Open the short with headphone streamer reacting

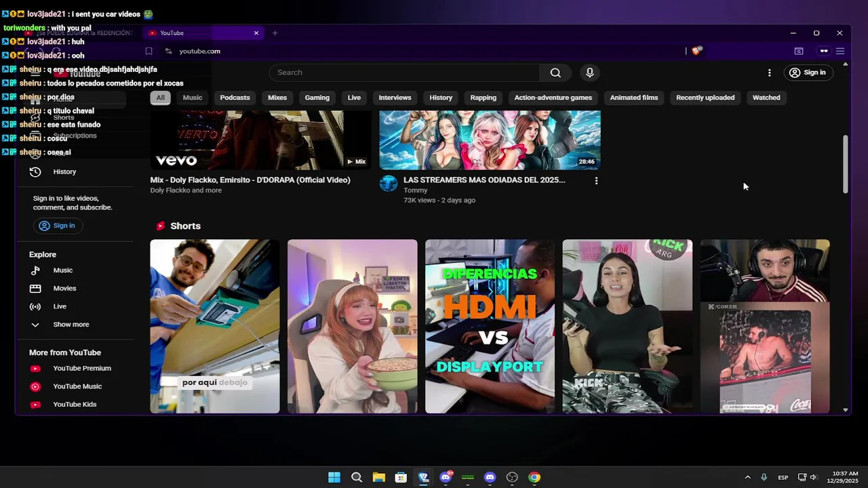coord(765,326)
